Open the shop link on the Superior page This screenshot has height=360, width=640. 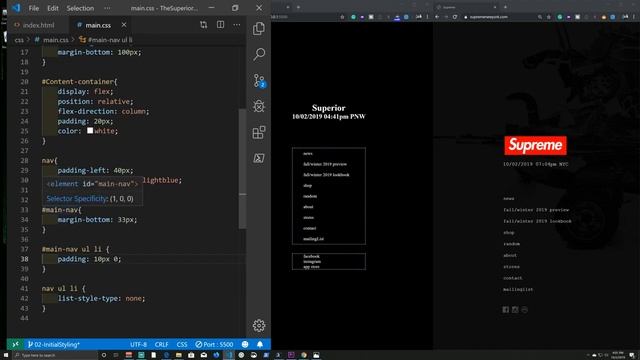(307, 185)
